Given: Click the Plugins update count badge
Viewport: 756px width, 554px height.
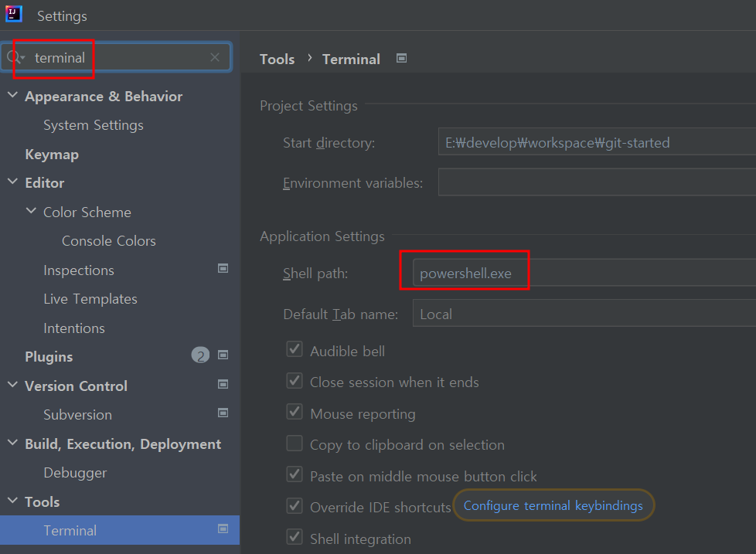Looking at the screenshot, I should tap(200, 356).
